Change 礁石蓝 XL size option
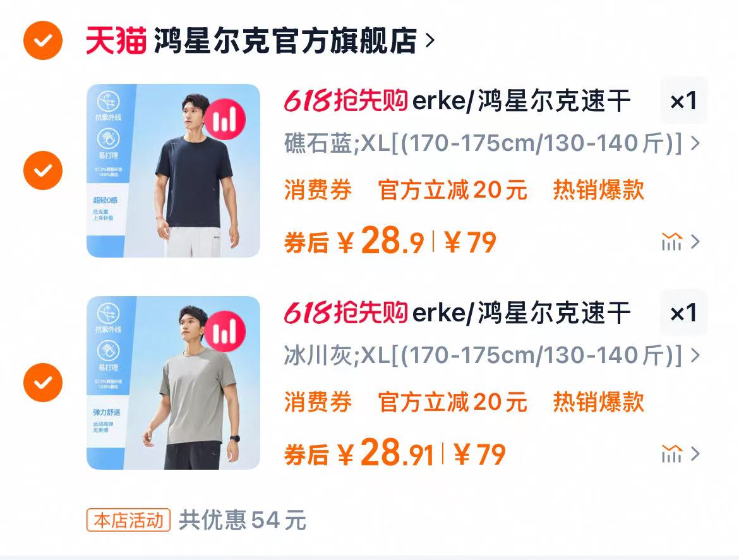 tap(492, 143)
